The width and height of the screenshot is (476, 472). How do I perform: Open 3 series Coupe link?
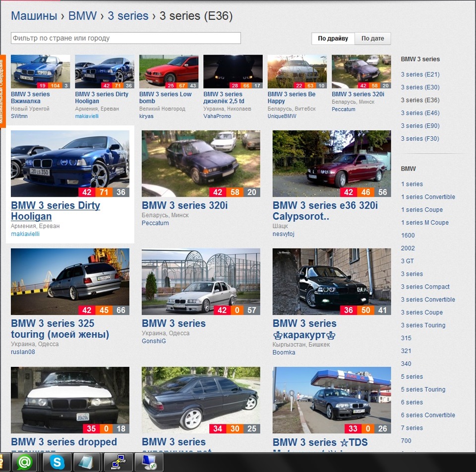[x=422, y=312]
